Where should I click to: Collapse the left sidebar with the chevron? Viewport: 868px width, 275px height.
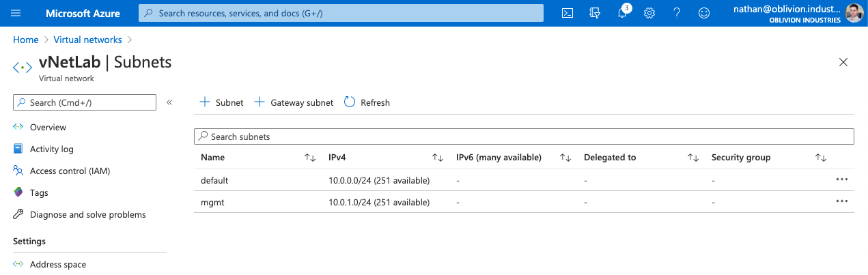point(169,102)
